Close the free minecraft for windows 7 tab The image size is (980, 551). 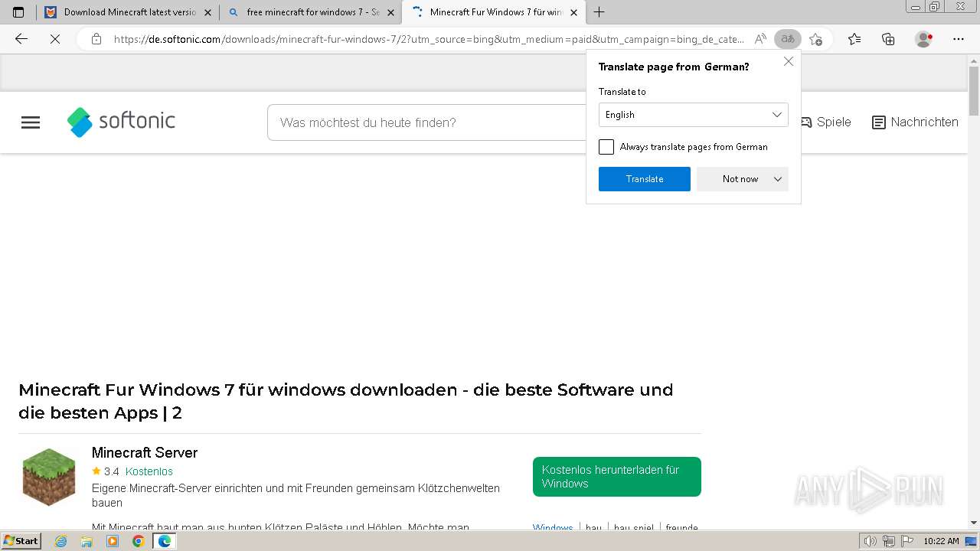tap(391, 12)
